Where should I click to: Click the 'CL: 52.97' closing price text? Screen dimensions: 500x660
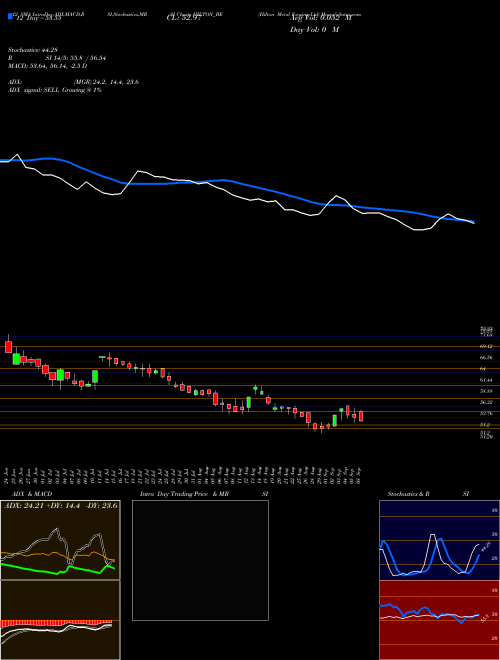point(184,18)
